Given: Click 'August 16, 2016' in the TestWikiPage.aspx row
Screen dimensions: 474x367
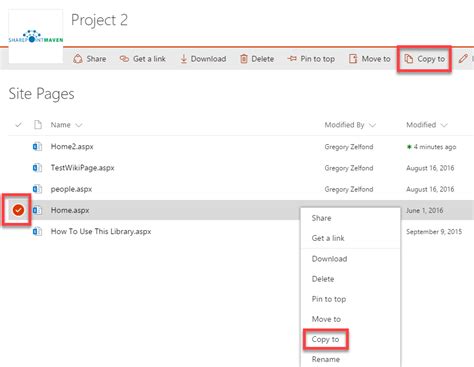Looking at the screenshot, I should [430, 168].
